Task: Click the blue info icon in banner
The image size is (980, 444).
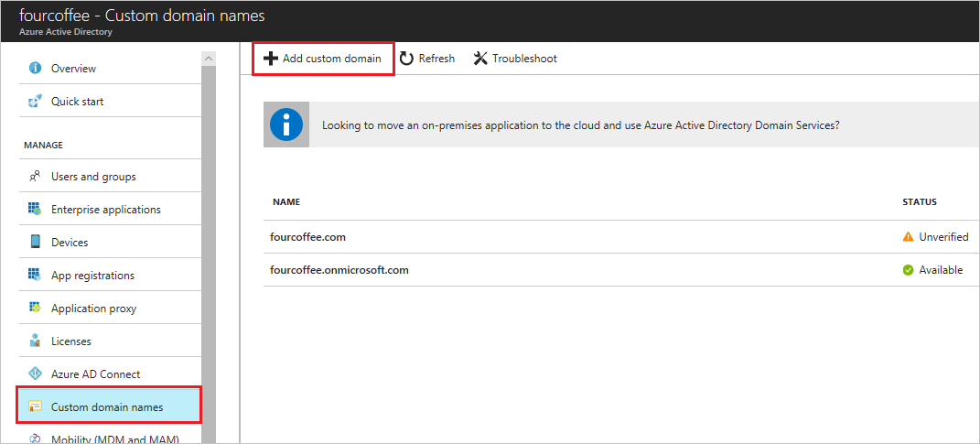Action: 286,125
